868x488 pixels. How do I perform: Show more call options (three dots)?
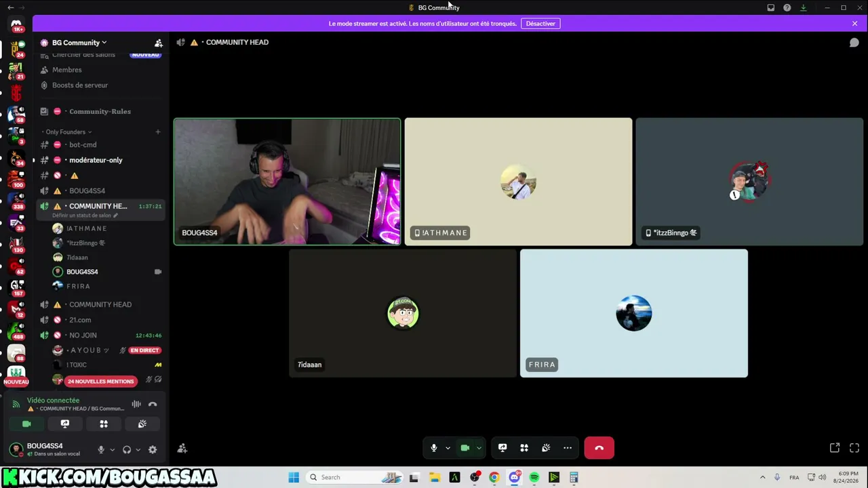[x=568, y=448]
